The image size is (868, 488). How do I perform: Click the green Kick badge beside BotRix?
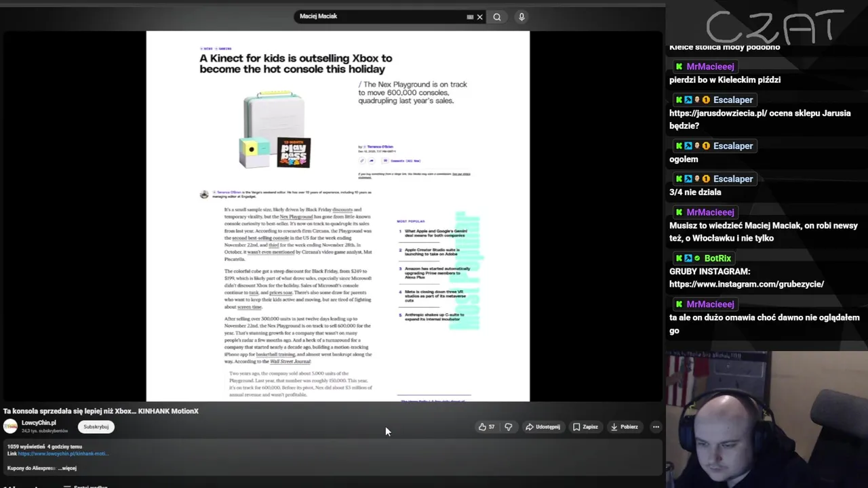(679, 258)
